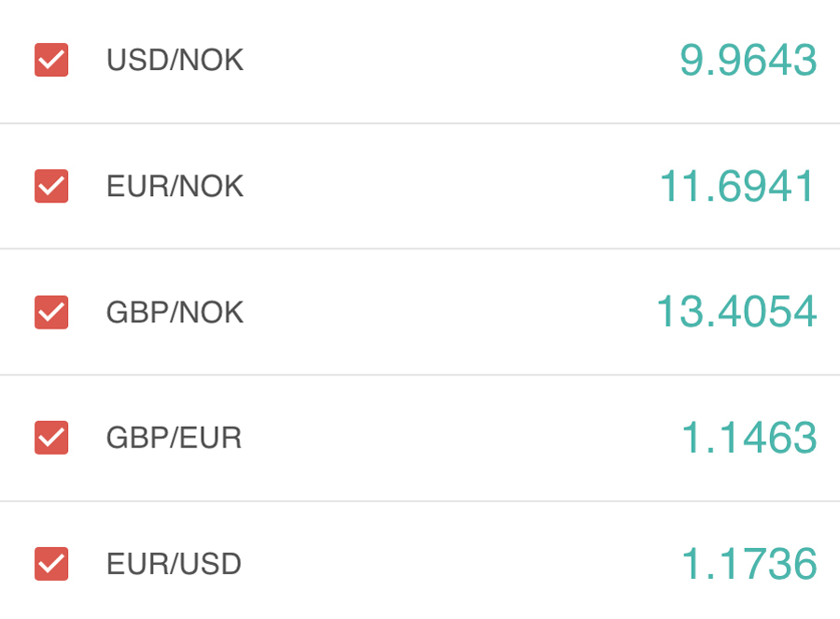Image resolution: width=840 pixels, height=619 pixels.
Task: Click blank space in the USD/NOK row
Action: pyautogui.click(x=448, y=61)
